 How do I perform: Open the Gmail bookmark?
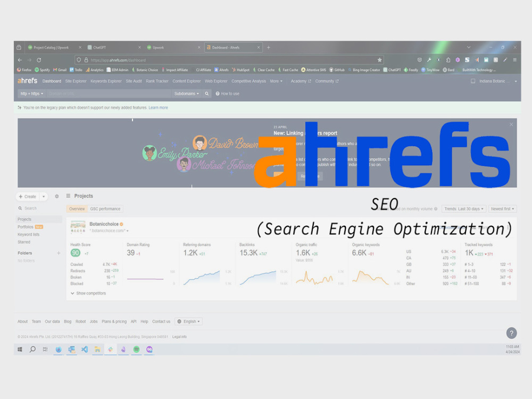[x=60, y=70]
